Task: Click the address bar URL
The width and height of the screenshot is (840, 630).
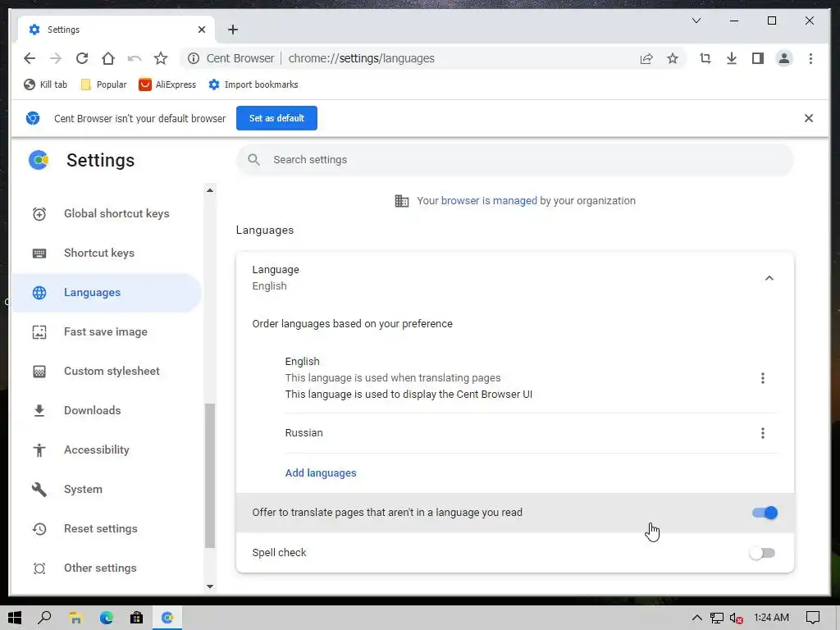Action: 362,58
